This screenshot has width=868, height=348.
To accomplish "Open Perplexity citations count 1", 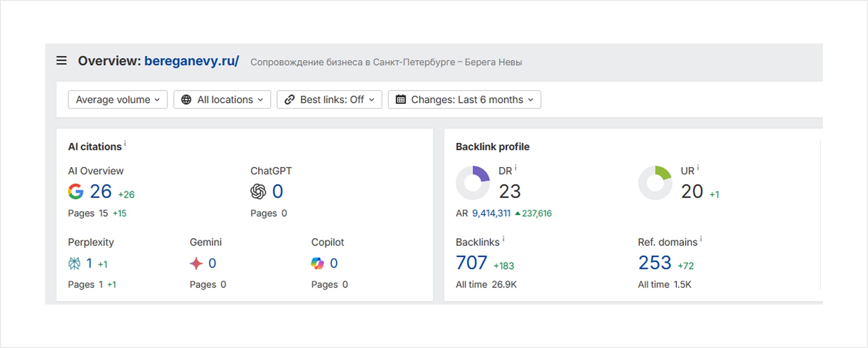I will (x=89, y=263).
